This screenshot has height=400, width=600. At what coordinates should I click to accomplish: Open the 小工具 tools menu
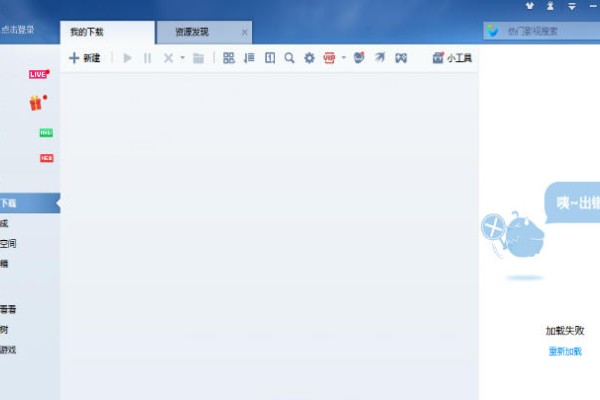[x=452, y=58]
